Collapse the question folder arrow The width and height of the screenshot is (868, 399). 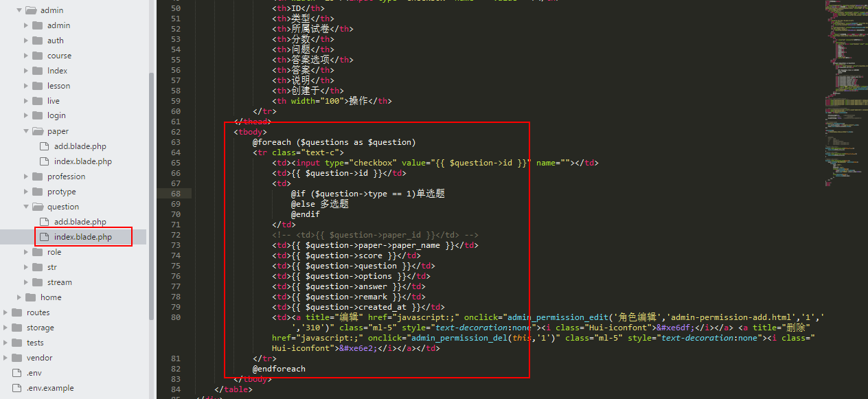click(x=26, y=207)
